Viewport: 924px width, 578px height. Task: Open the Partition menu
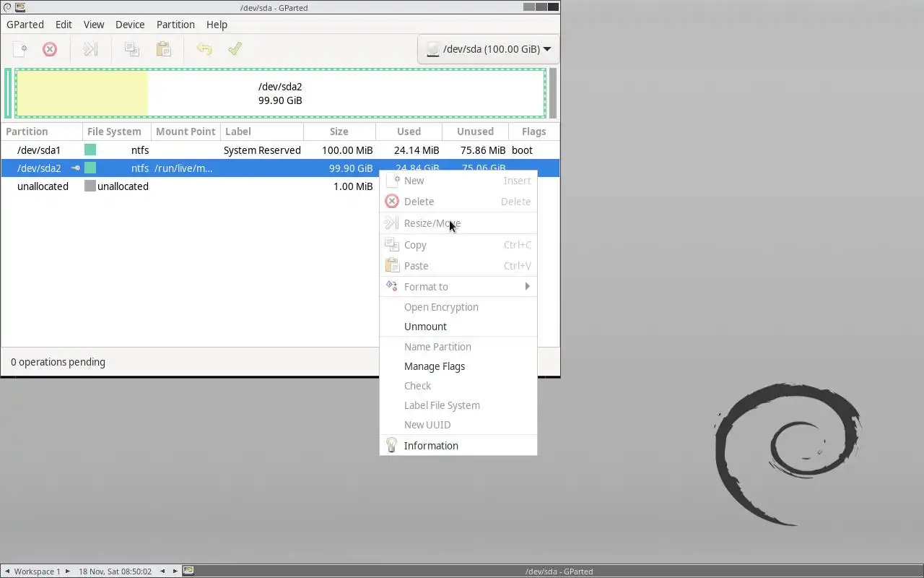point(175,25)
